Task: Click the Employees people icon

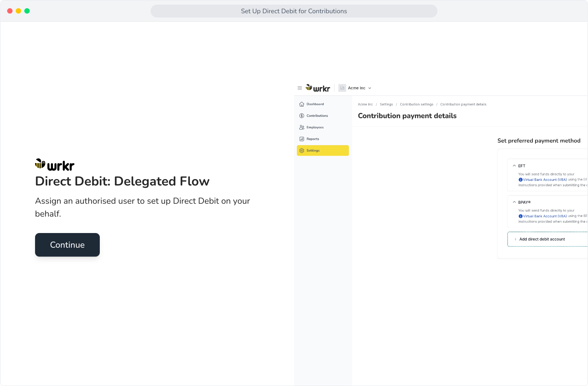Action: coord(302,127)
